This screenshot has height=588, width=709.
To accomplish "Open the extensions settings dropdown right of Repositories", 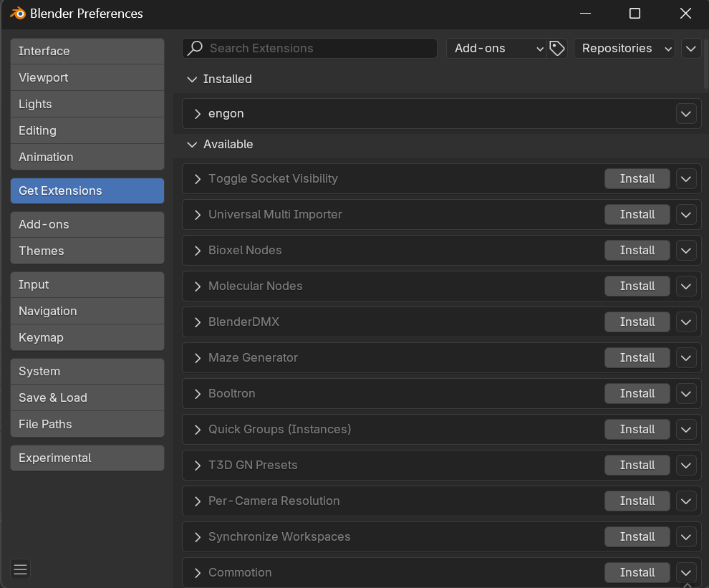I will 690,48.
